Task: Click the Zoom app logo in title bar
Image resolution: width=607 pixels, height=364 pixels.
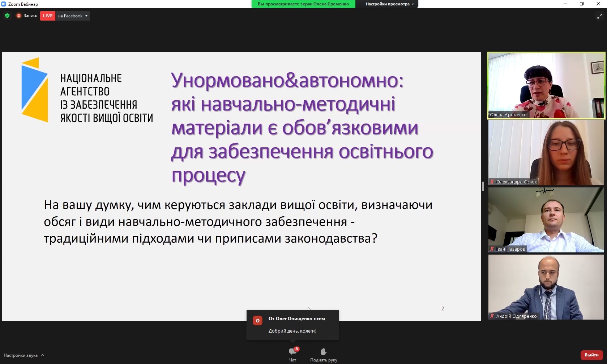Action: tap(4, 4)
